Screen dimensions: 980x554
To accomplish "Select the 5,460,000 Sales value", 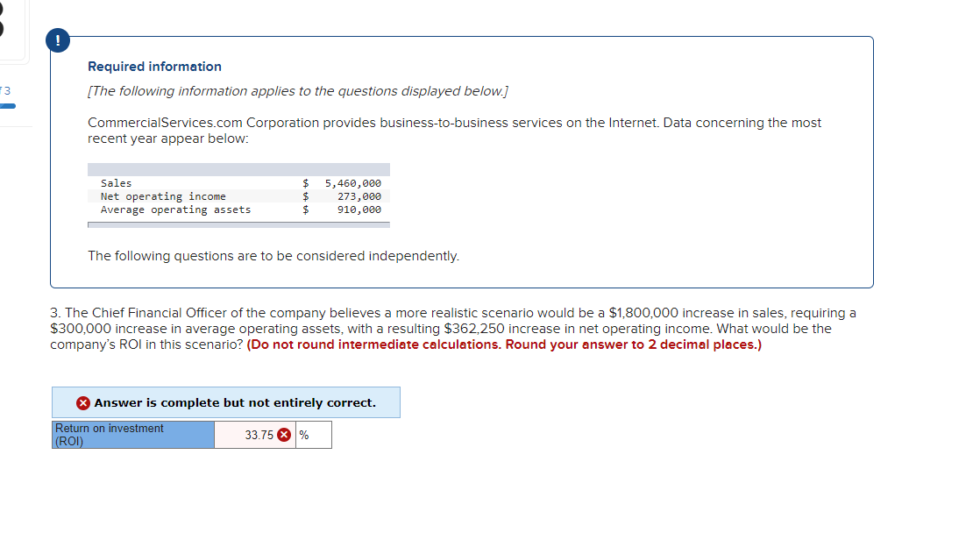I will pyautogui.click(x=352, y=183).
